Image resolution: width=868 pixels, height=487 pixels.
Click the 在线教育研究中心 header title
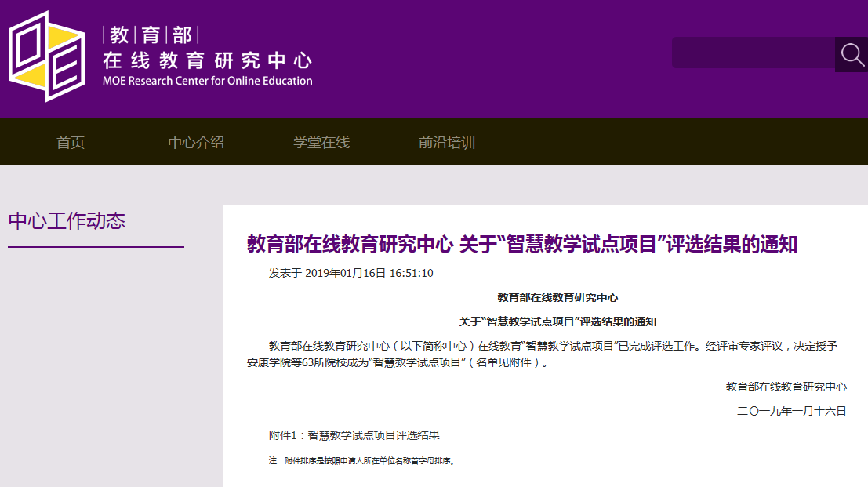coord(207,60)
